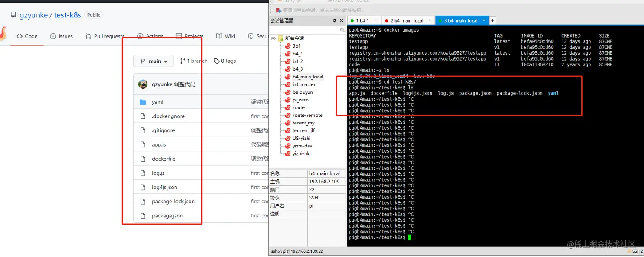Open package.json in the GitHub file list
The width and height of the screenshot is (644, 257).
click(167, 216)
